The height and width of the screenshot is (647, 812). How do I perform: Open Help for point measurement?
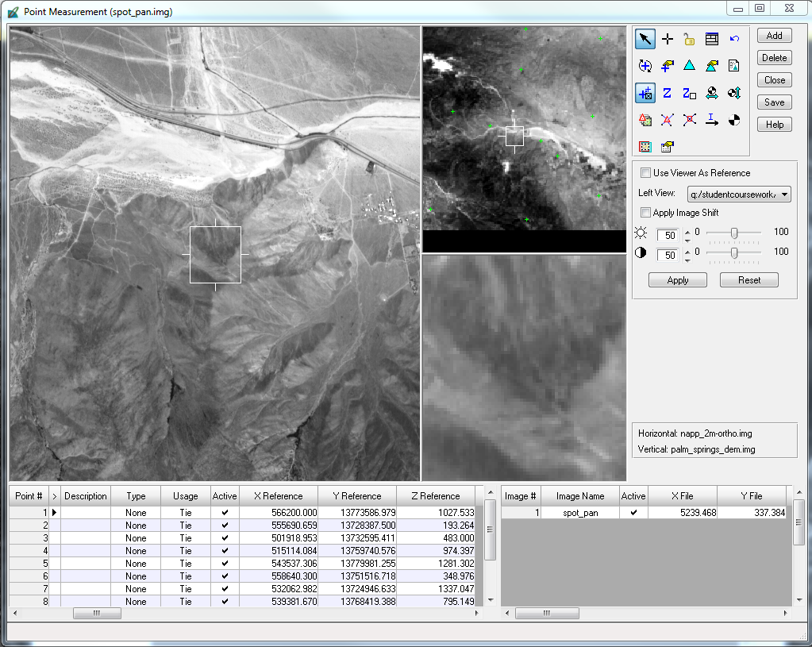pos(774,125)
